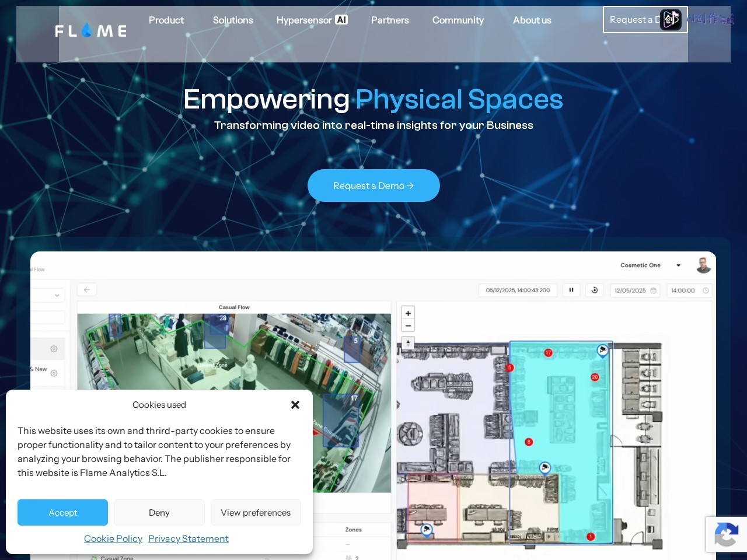The image size is (747, 560).
Task: Open the Hypersensor AI menu item
Action: tap(312, 20)
